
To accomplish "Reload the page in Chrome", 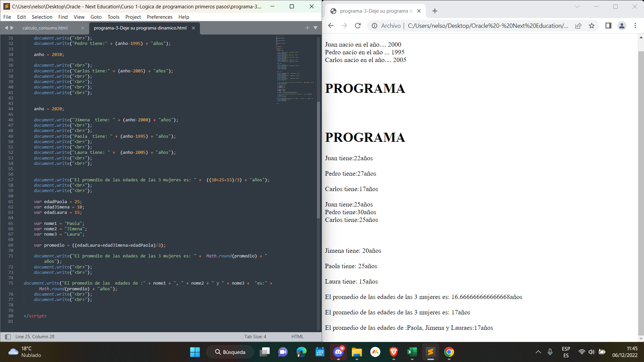I will pos(358,25).
